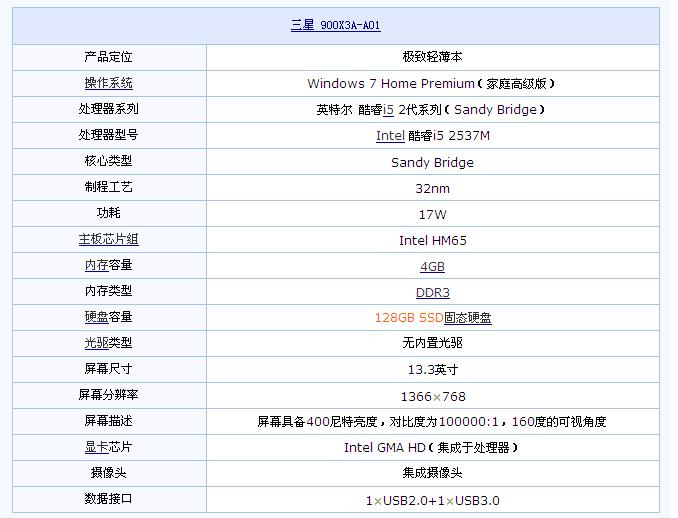Select the 13.3英寸 value

433,370
